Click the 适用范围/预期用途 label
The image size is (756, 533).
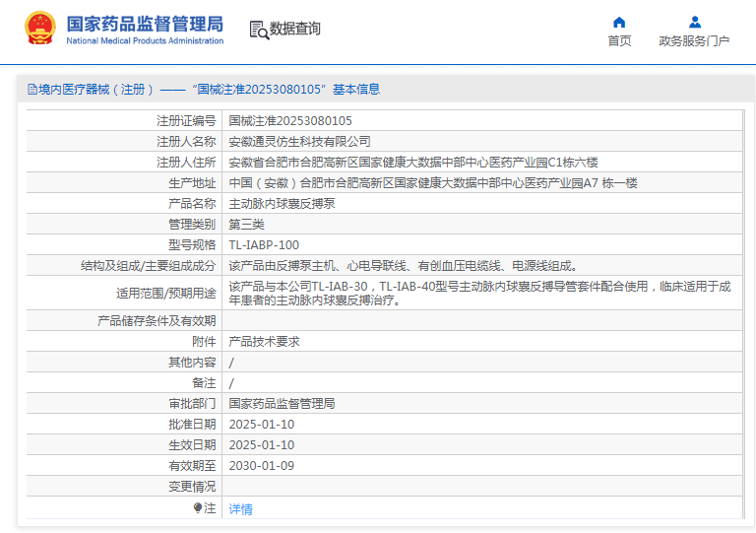165,294
